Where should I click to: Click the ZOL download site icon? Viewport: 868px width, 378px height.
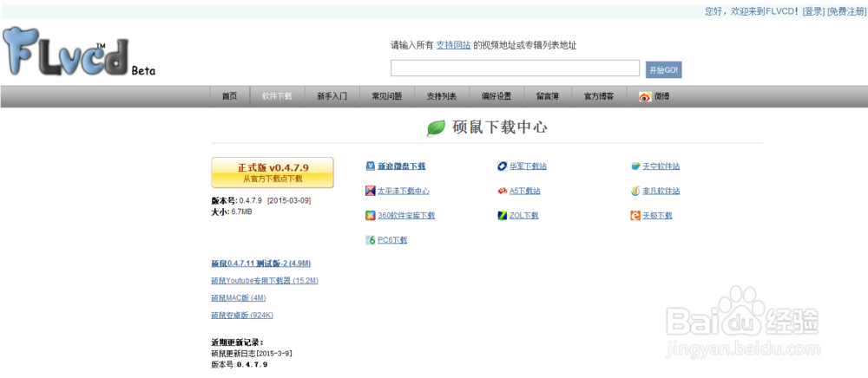(x=502, y=216)
